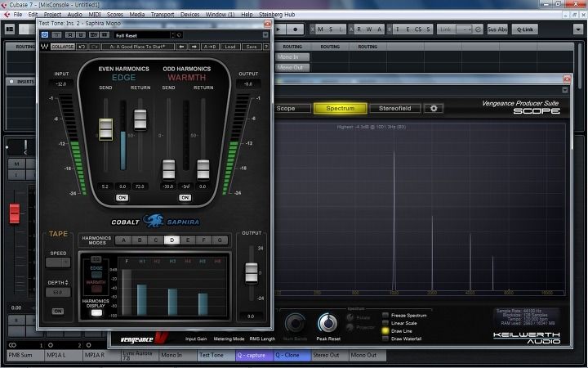This screenshot has height=368, width=588.
Task: Click the Load button in Saphira
Action: click(x=229, y=47)
